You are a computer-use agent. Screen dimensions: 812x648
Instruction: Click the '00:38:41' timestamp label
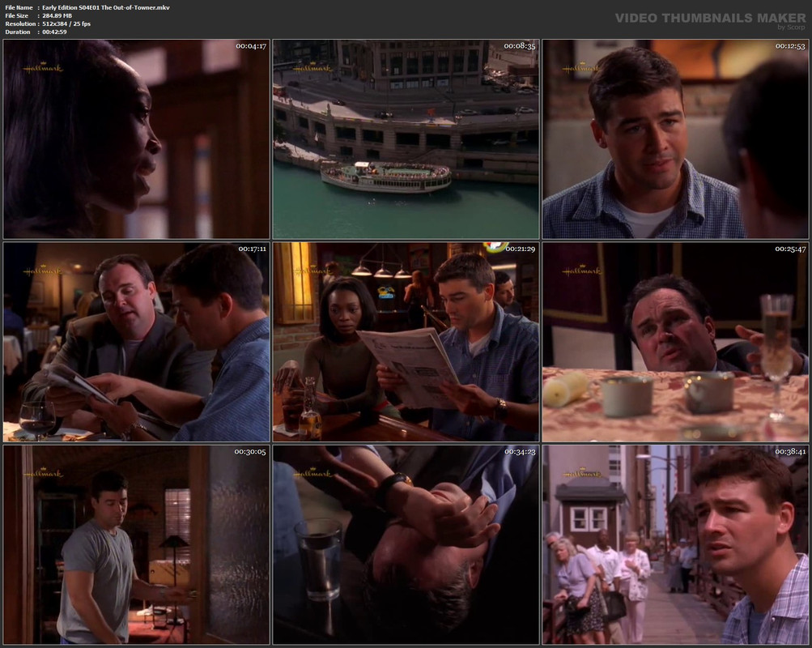click(x=789, y=452)
